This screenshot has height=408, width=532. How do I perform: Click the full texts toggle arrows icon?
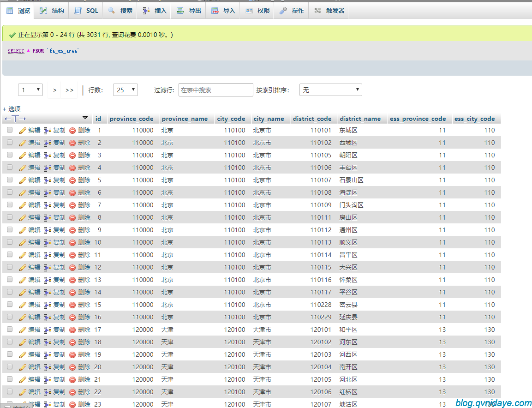15,119
